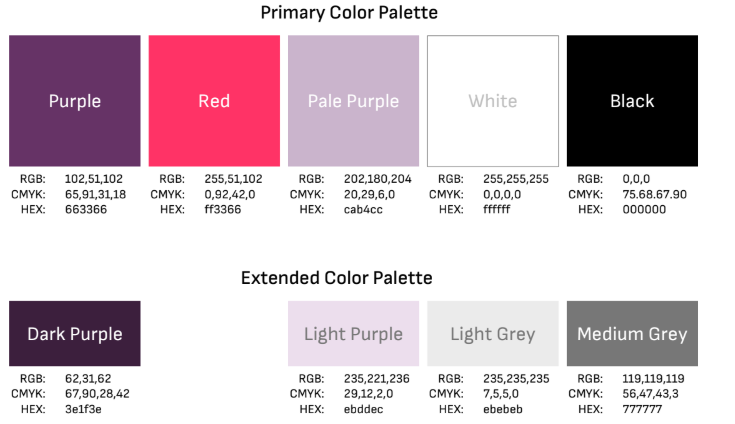Select the Light Grey swatch
735x424 pixels.
[493, 334]
